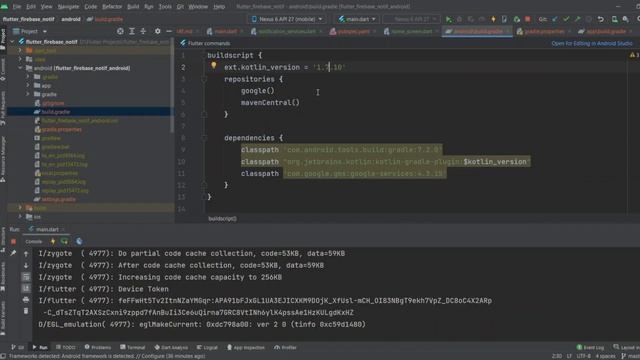The width and height of the screenshot is (640, 360).
Task: Toggle the Project vertical tab on left edge
Action: pos(3,40)
